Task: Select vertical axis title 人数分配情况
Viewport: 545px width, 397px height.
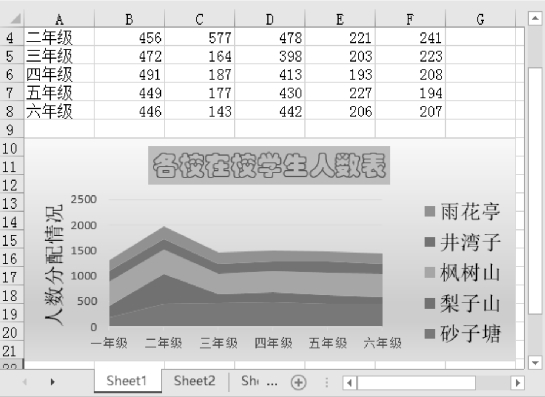Action: tap(54, 265)
